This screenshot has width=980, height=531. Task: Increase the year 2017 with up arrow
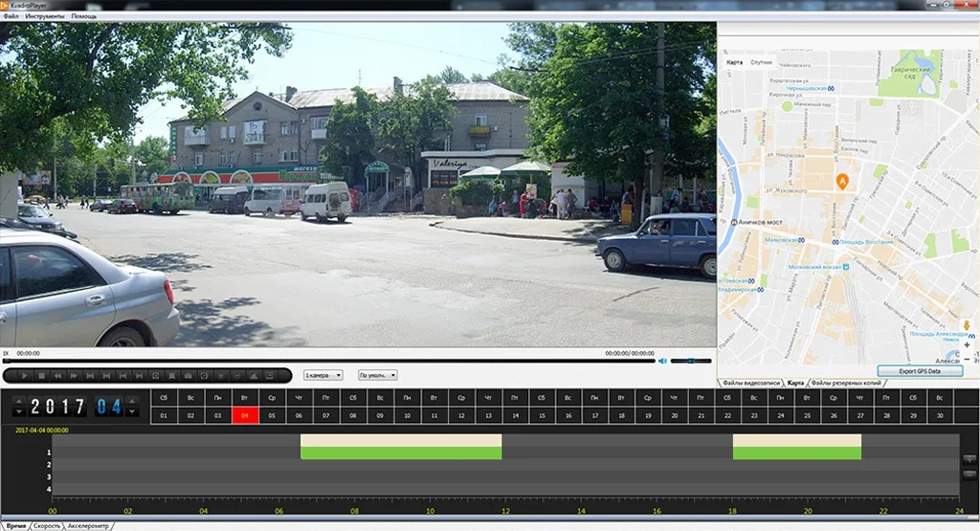tap(18, 400)
